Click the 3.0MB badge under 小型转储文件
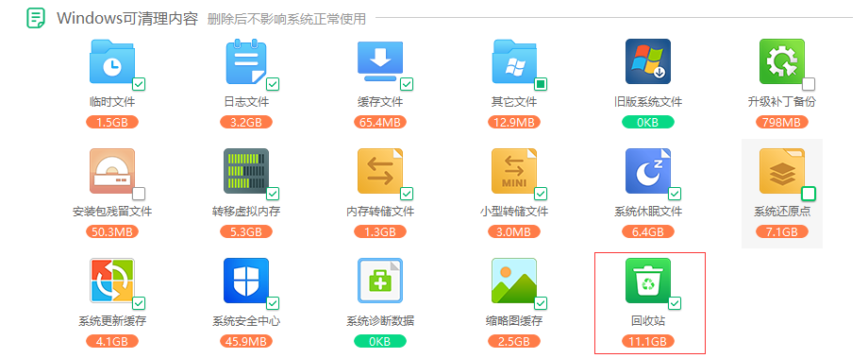 [x=515, y=231]
